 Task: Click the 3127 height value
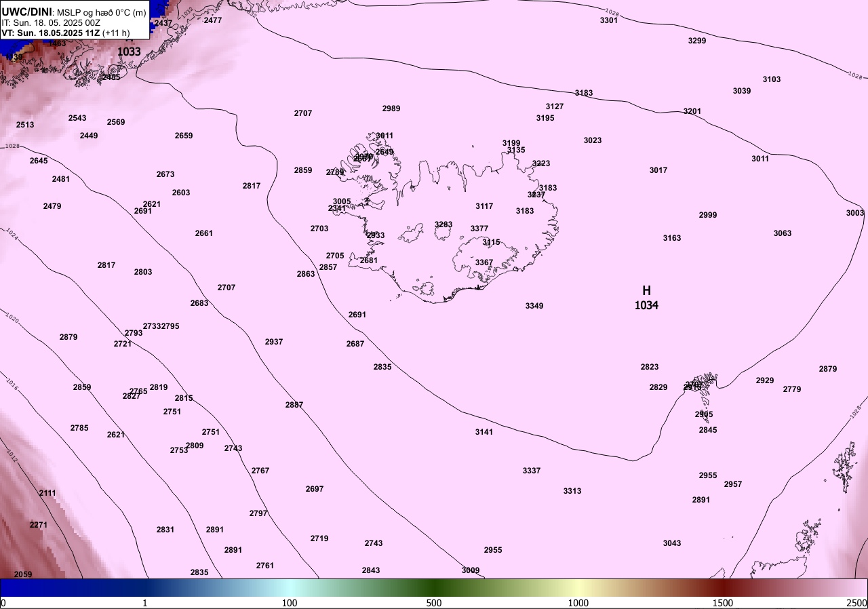pos(555,106)
